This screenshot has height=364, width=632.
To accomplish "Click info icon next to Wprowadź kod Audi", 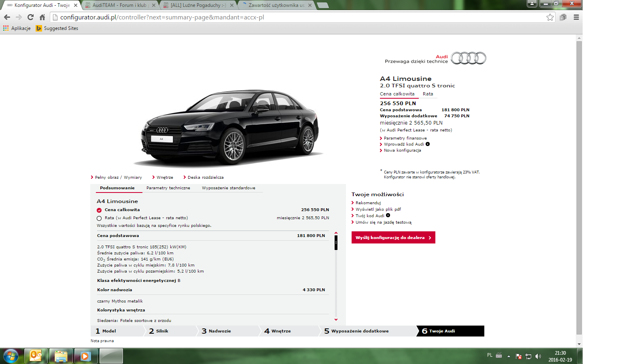I will (428, 144).
